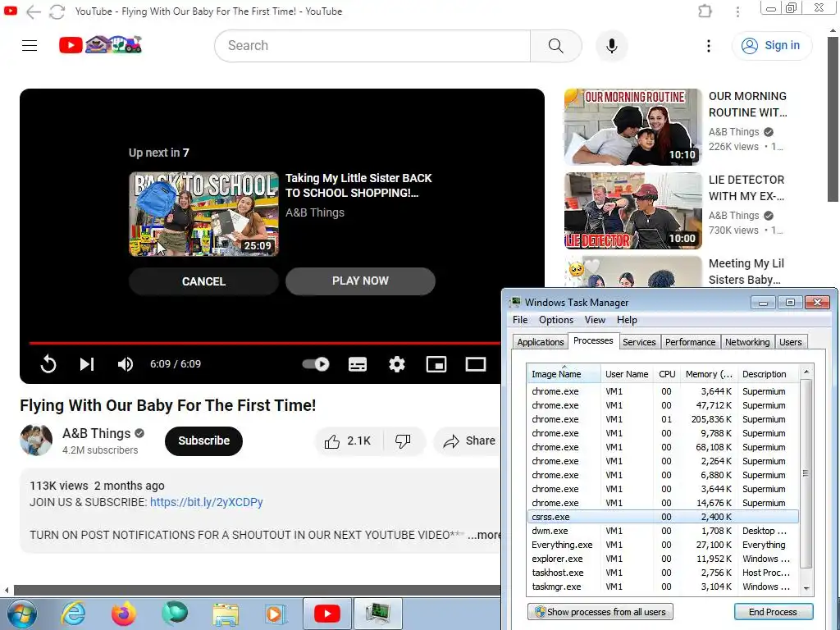Click the Share button
The image size is (840, 630).
tap(468, 441)
